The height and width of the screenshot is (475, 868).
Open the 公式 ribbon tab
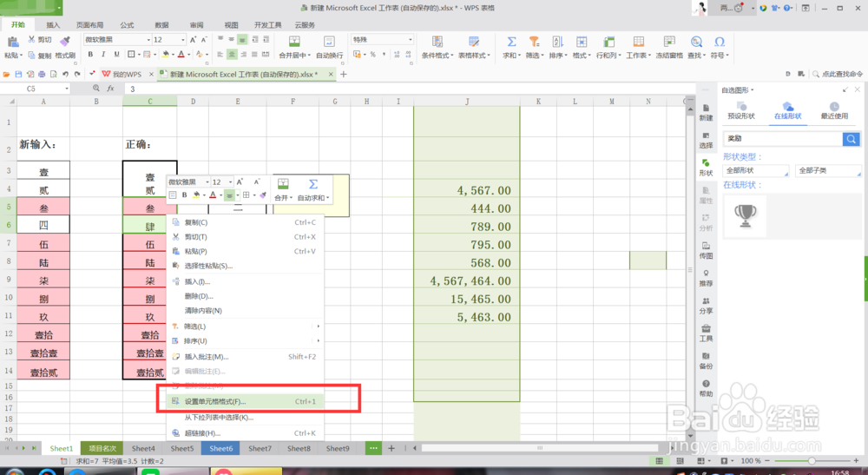pyautogui.click(x=128, y=25)
